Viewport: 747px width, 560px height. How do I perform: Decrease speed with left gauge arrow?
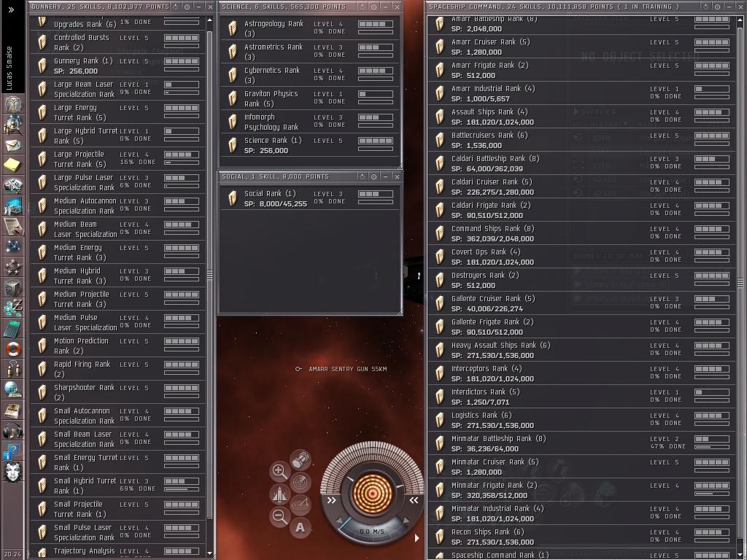340,521
